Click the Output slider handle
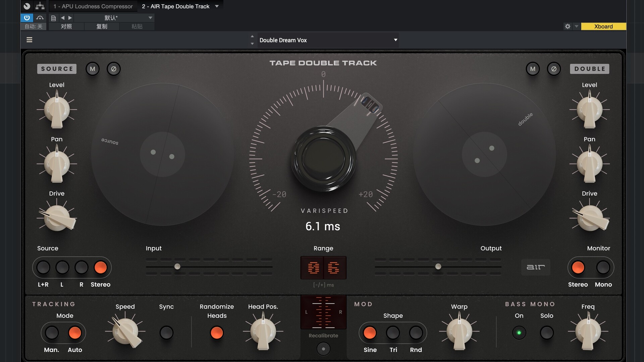 click(438, 267)
